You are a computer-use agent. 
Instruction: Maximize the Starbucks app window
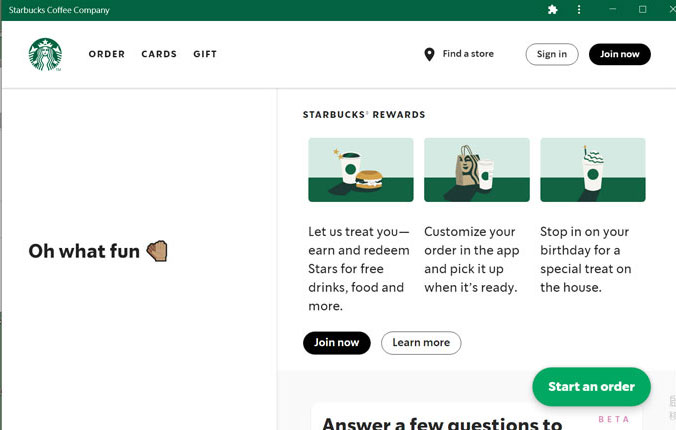click(x=642, y=9)
